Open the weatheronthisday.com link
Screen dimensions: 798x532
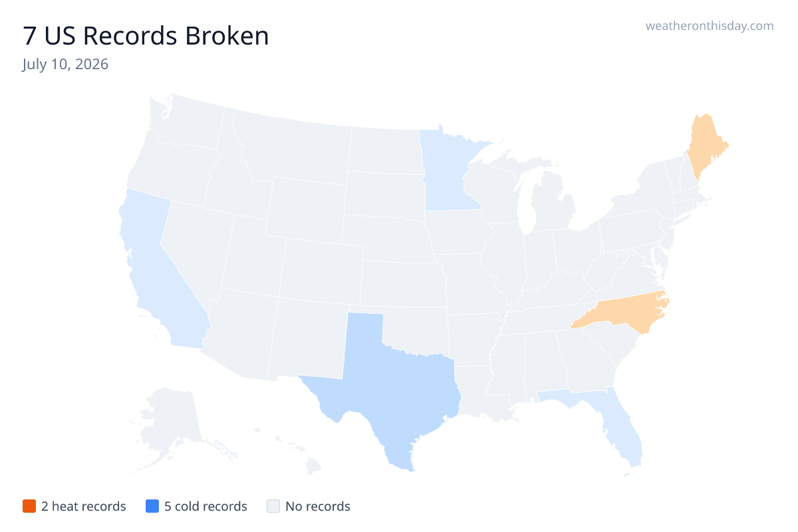pyautogui.click(x=710, y=26)
